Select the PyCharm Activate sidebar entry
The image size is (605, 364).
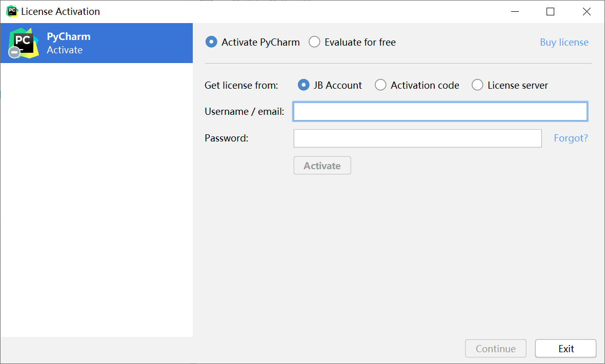coord(96,43)
